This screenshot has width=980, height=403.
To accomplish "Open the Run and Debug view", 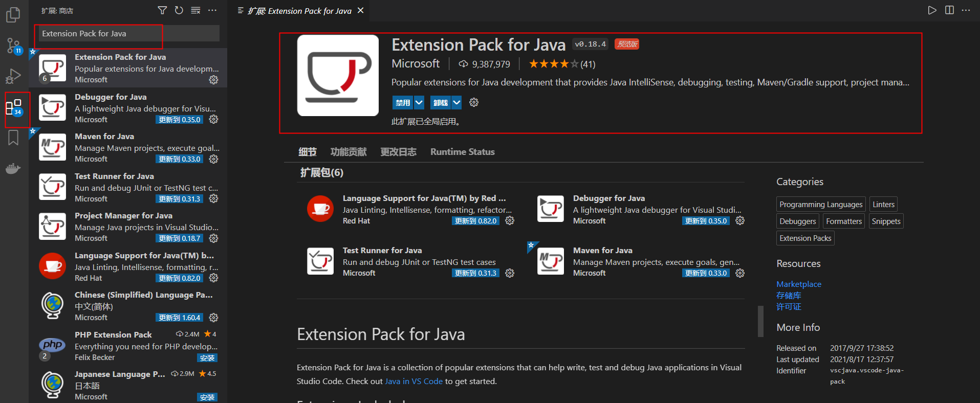I will [13, 77].
